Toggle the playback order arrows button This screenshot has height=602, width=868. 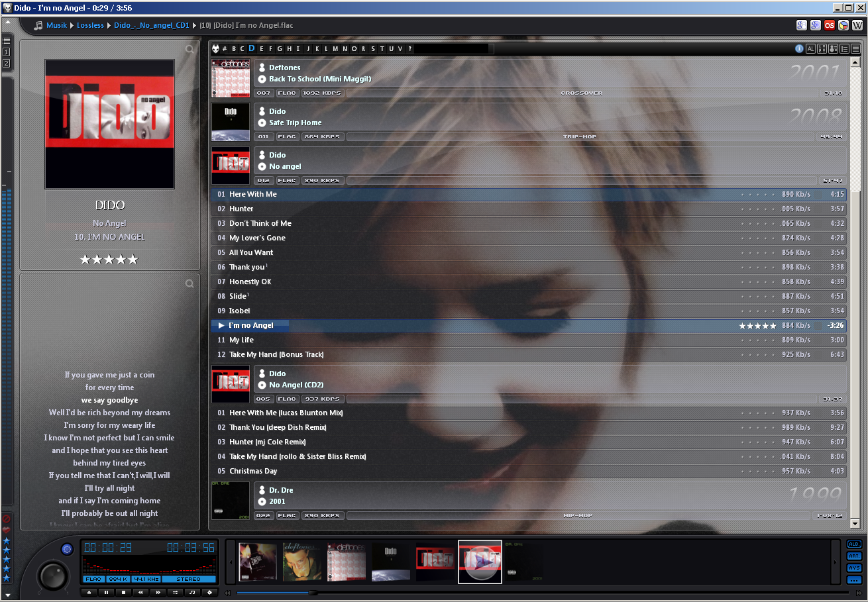[175, 593]
